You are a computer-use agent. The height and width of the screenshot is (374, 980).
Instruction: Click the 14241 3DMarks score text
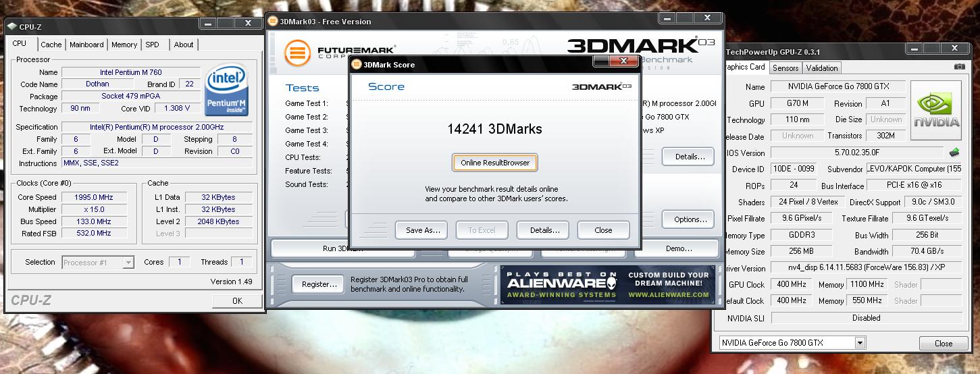coord(495,129)
